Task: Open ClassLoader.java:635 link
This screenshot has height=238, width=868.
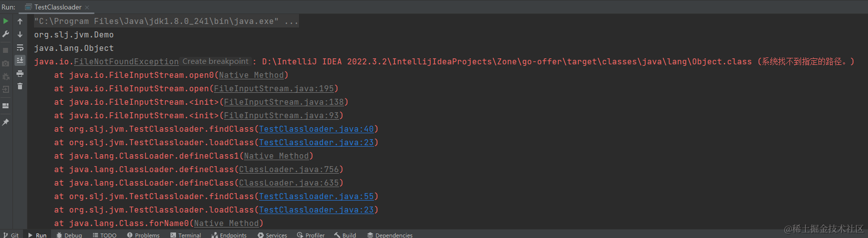Action: pos(288,183)
